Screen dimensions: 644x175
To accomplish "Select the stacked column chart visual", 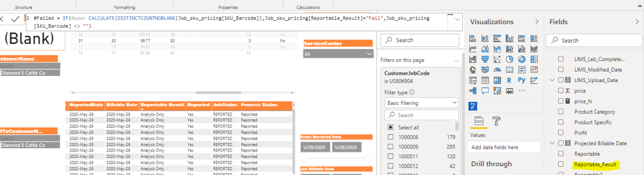I will point(485,39).
